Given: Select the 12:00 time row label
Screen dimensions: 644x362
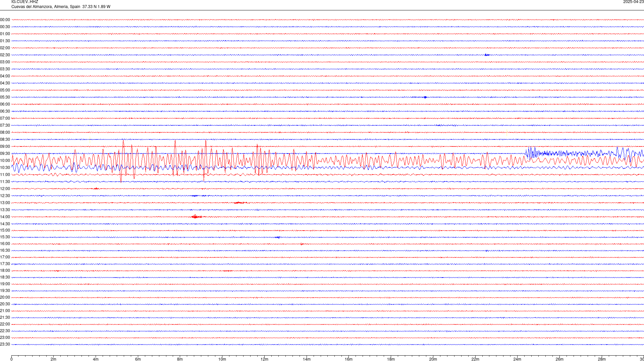Looking at the screenshot, I should click(5, 189).
